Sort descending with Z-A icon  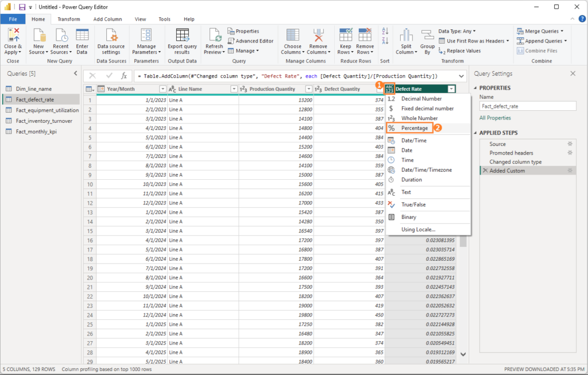(385, 41)
